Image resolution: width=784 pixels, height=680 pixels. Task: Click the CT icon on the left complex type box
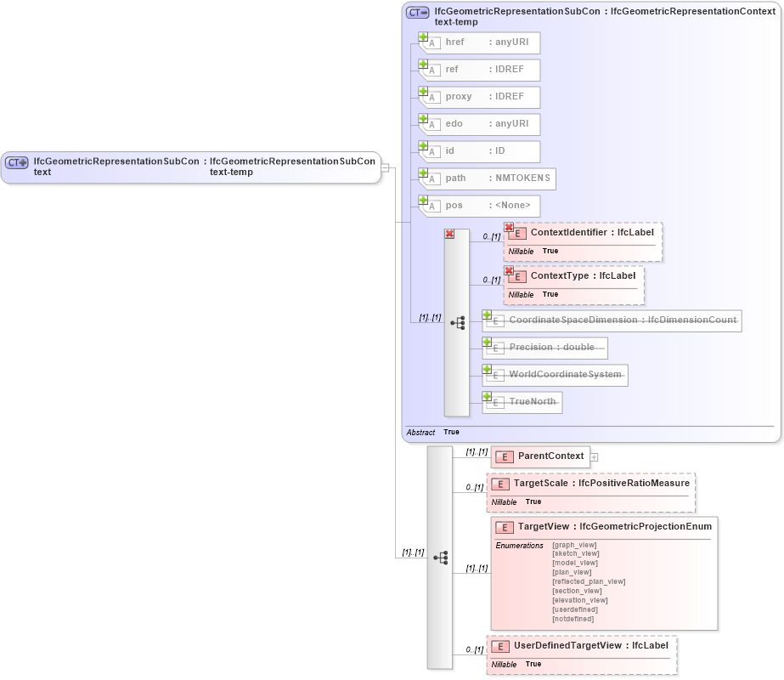(x=15, y=161)
